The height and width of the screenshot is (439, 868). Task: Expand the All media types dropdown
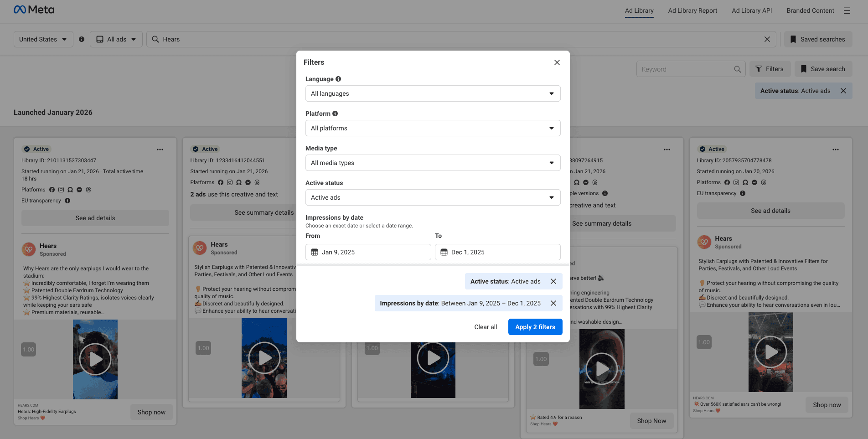[433, 163]
